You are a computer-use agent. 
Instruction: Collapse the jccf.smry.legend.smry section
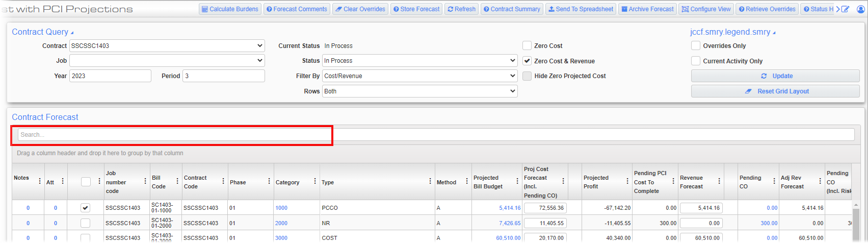coord(774,33)
